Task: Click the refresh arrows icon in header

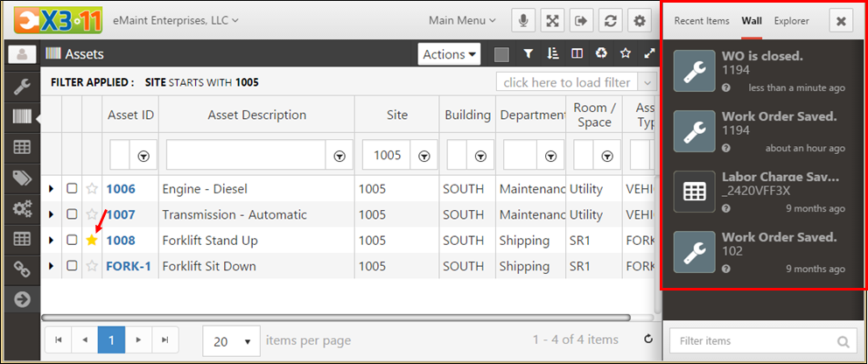Action: tap(610, 21)
